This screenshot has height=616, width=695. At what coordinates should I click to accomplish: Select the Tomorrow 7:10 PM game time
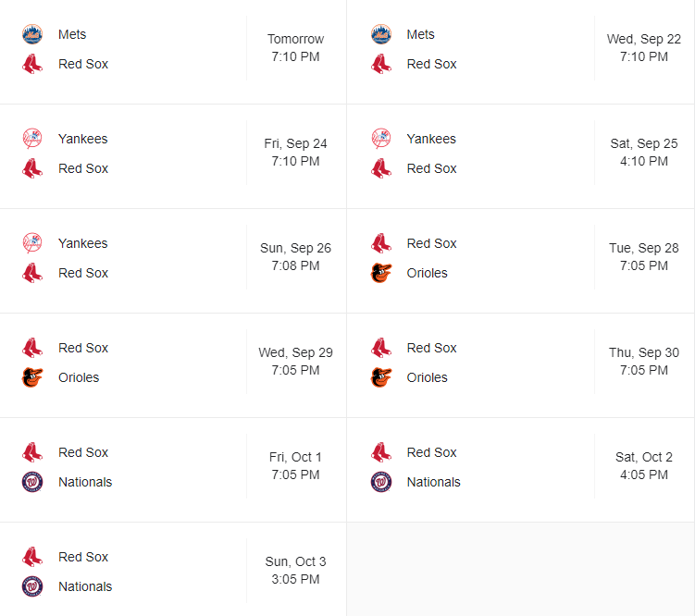295,48
